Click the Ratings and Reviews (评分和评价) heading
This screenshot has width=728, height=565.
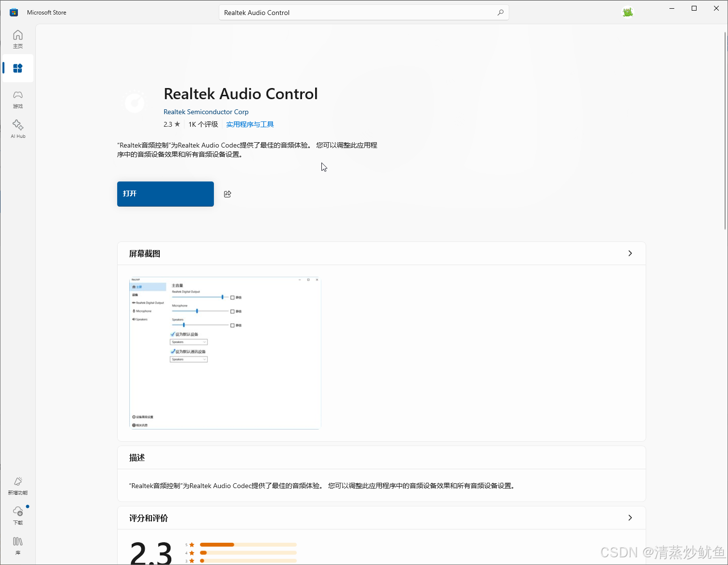coord(149,518)
